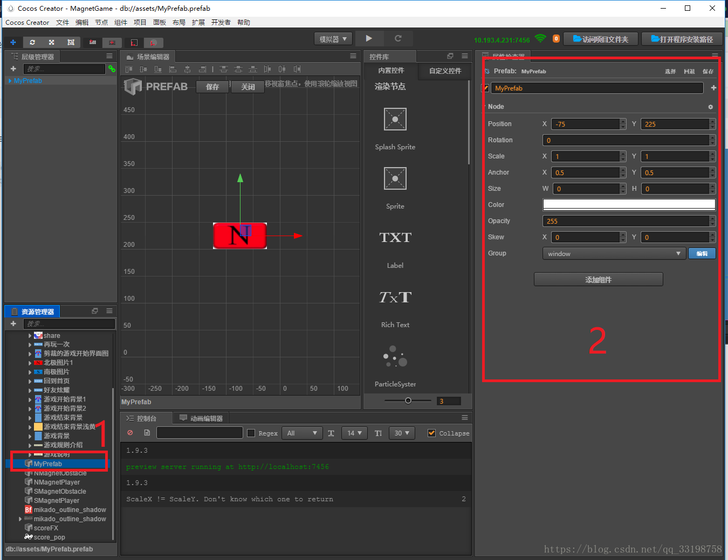Open console log type All dropdown
Image resolution: width=728 pixels, height=560 pixels.
point(302,433)
